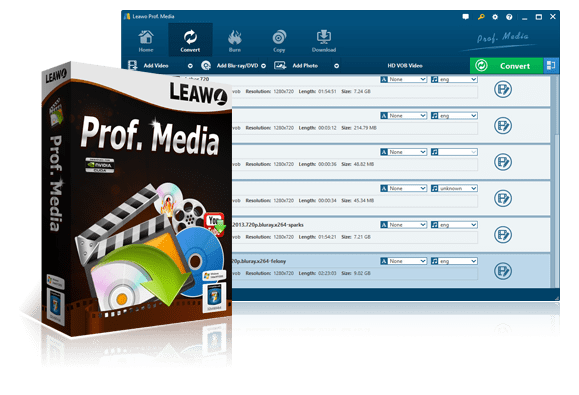Click Add Photo button
The height and width of the screenshot is (395, 579).
point(305,66)
